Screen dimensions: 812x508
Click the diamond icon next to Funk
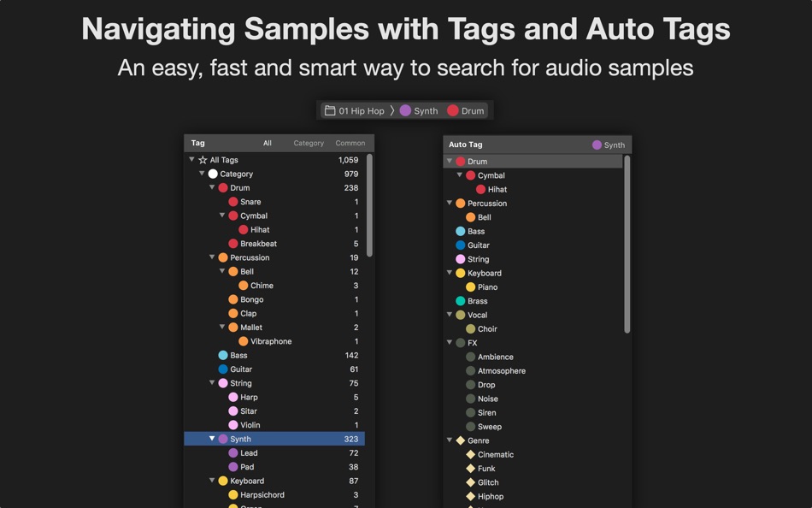pyautogui.click(x=471, y=469)
